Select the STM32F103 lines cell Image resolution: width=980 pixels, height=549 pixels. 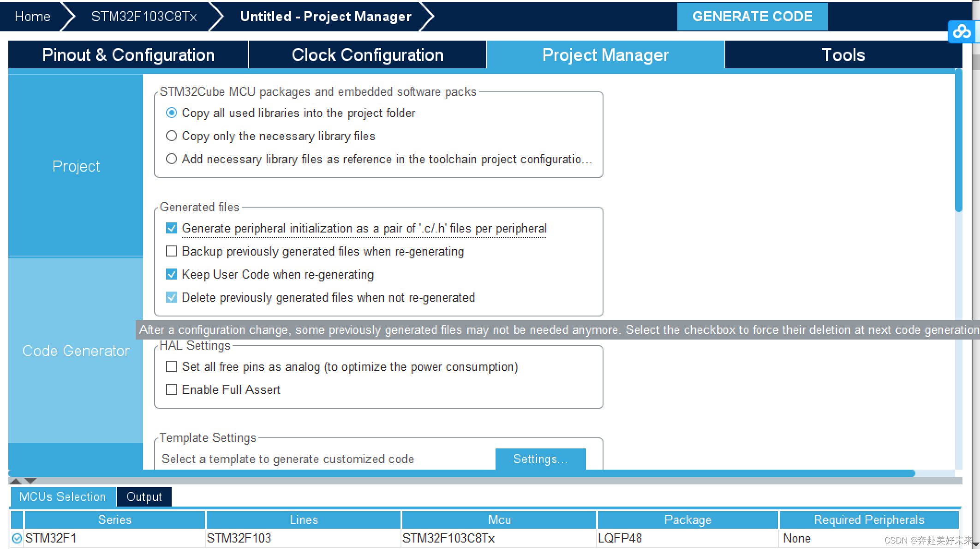[x=303, y=538]
